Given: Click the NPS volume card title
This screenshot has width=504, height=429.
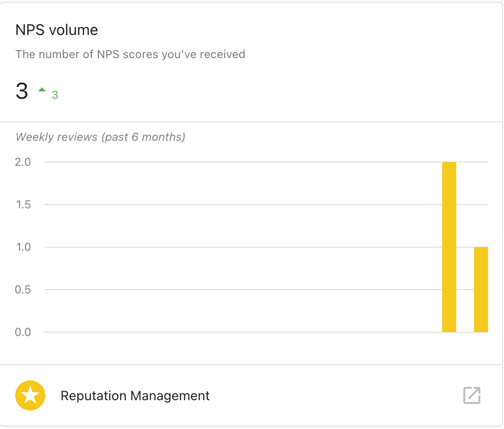Looking at the screenshot, I should pos(57,30).
